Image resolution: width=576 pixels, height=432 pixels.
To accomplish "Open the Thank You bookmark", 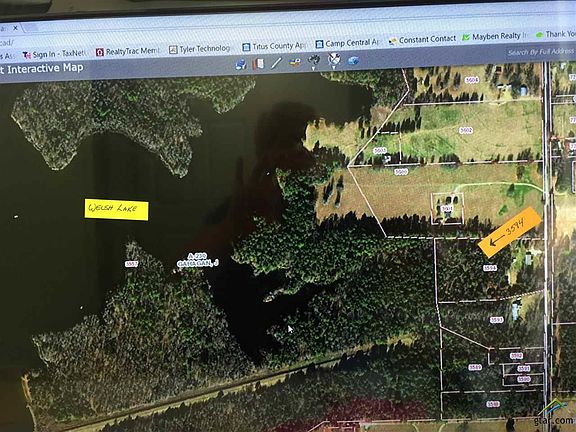I will pos(556,35).
